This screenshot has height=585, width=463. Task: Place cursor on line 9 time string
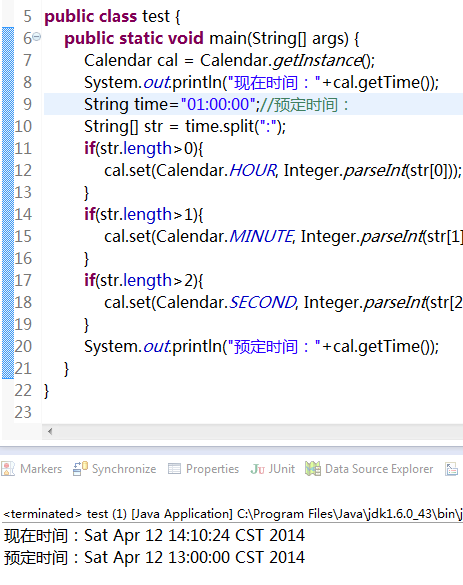(218, 104)
